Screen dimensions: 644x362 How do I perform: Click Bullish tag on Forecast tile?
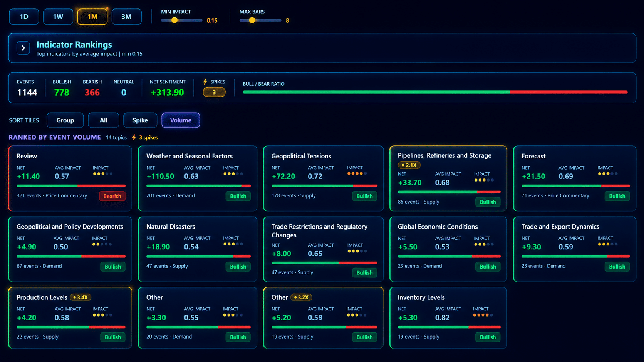pyautogui.click(x=617, y=196)
